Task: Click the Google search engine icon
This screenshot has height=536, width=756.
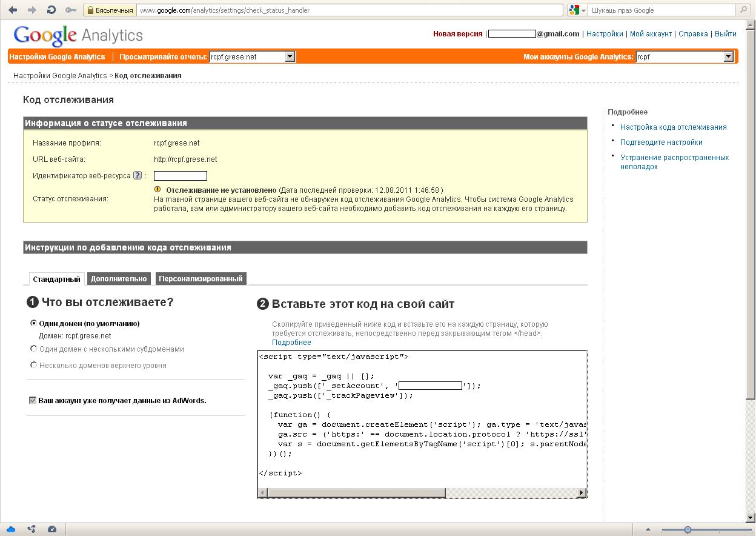Action: (574, 10)
